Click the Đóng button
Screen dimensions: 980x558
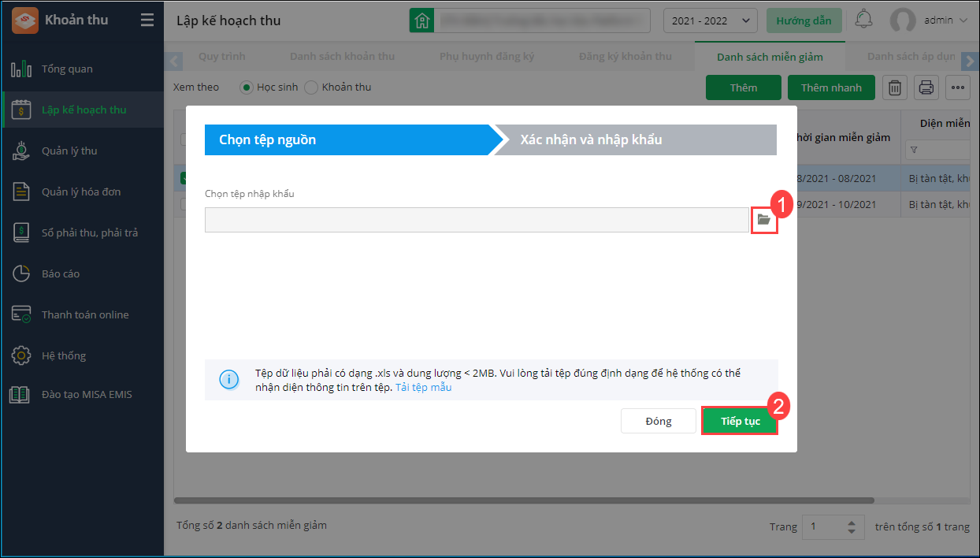click(x=658, y=421)
